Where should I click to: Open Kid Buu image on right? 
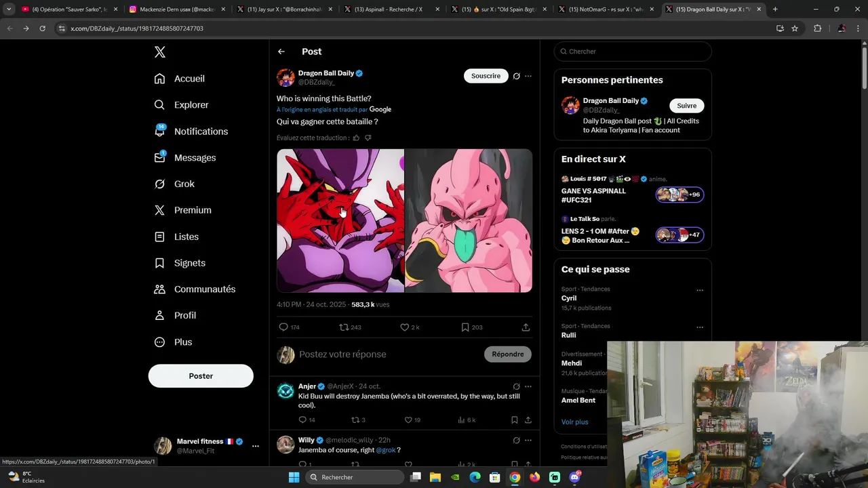coord(469,221)
